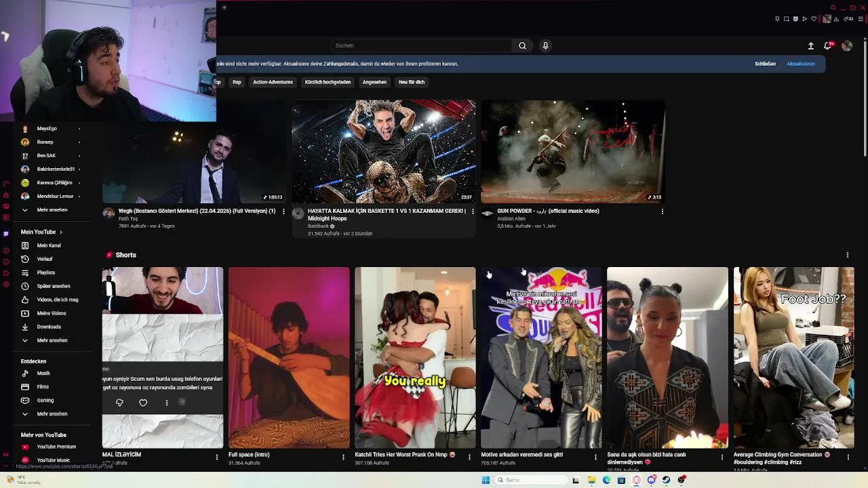Image resolution: width=868 pixels, height=488 pixels.
Task: Open Mendebur Lemur subscription channel
Action: [x=55, y=197]
